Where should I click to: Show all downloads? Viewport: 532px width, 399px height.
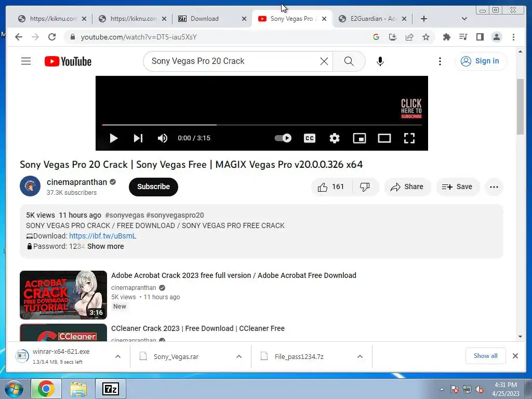click(486, 356)
